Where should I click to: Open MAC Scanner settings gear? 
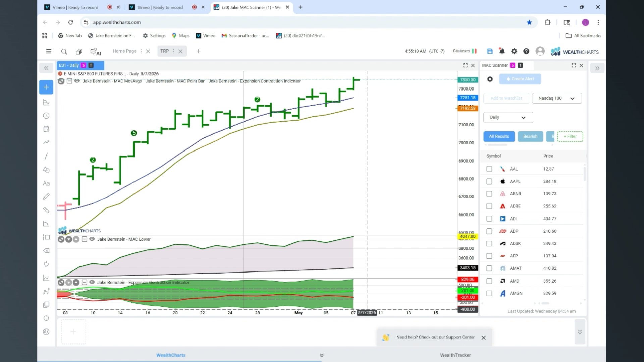click(490, 79)
